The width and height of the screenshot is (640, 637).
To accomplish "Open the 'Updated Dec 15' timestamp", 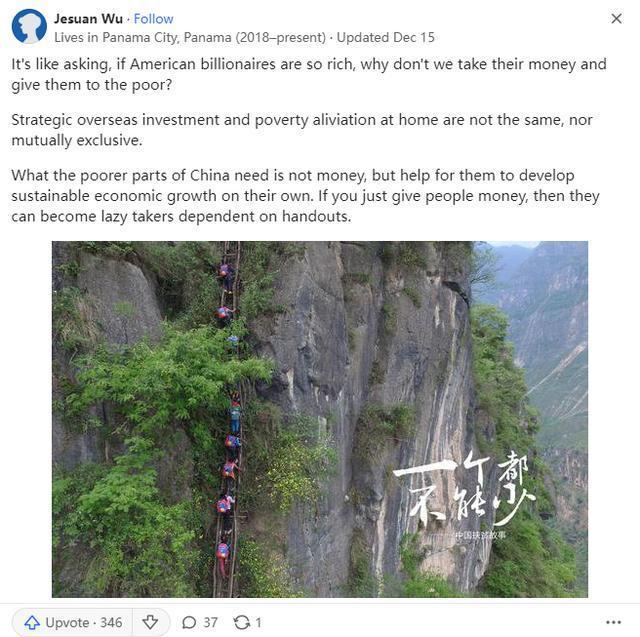I will coord(386,38).
